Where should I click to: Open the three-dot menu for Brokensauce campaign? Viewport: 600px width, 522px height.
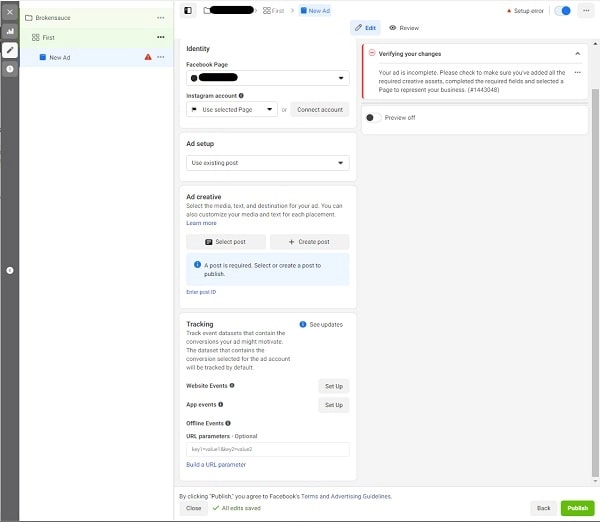161,18
